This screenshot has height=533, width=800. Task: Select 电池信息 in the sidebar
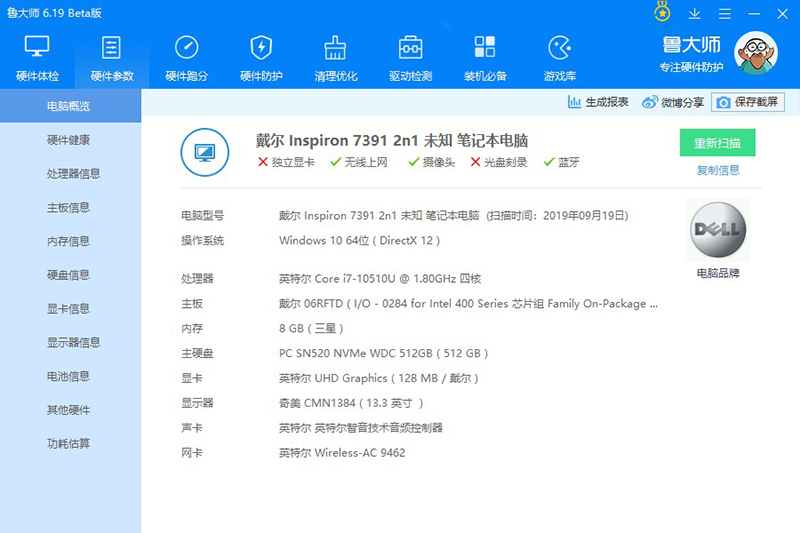tap(70, 376)
